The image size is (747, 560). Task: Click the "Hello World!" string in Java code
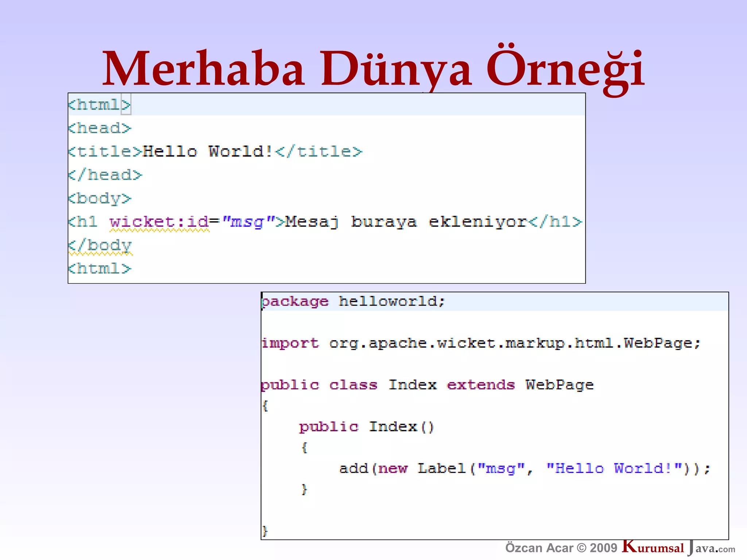pyautogui.click(x=615, y=468)
